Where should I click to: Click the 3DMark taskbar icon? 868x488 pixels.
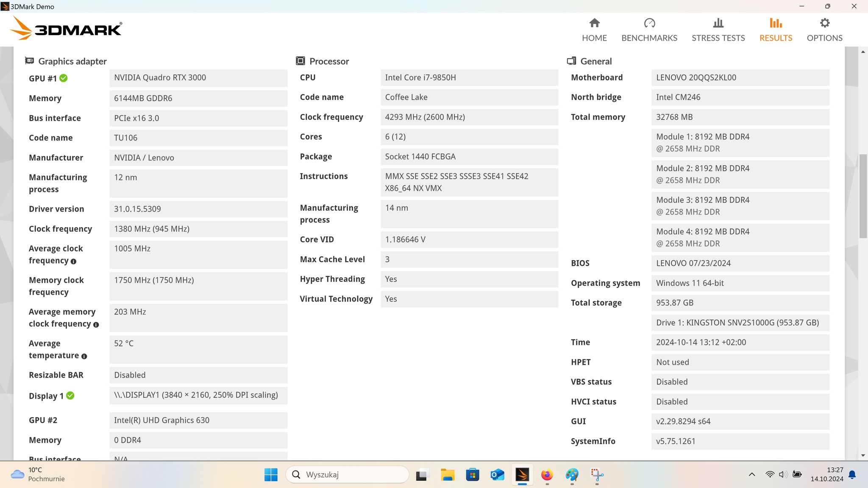(x=522, y=474)
